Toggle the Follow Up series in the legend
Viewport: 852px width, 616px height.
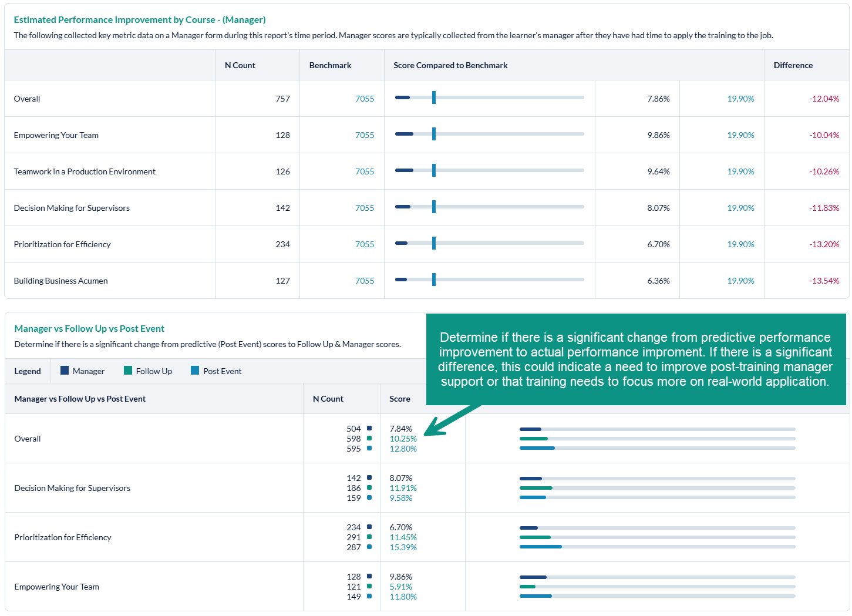pos(153,371)
